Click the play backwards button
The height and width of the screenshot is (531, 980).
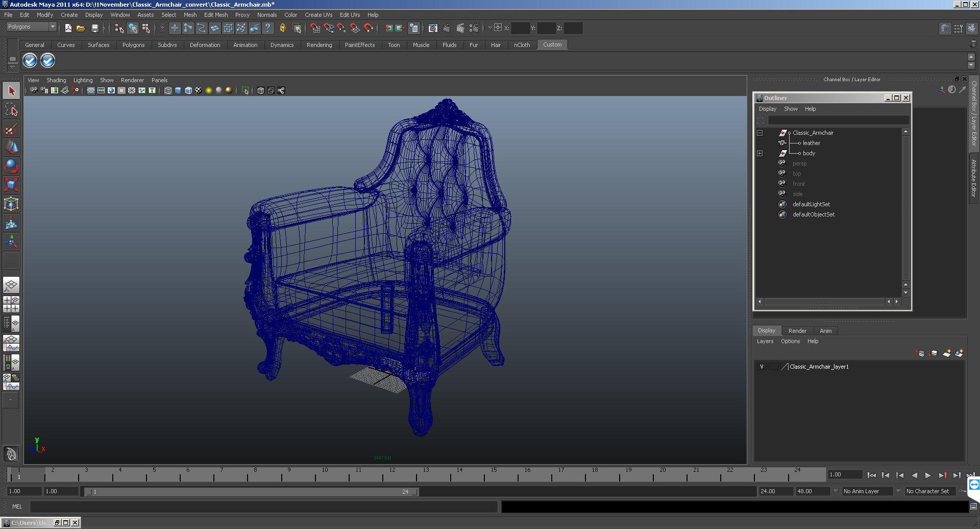click(914, 475)
